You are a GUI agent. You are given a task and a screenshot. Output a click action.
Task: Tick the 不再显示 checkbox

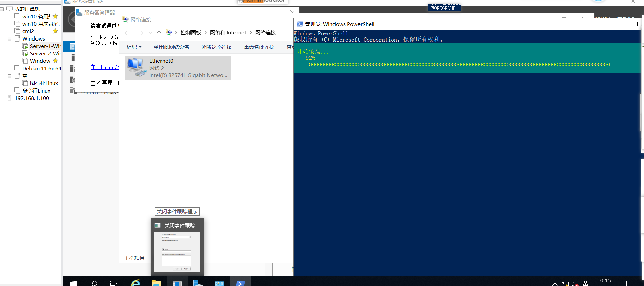(x=93, y=83)
